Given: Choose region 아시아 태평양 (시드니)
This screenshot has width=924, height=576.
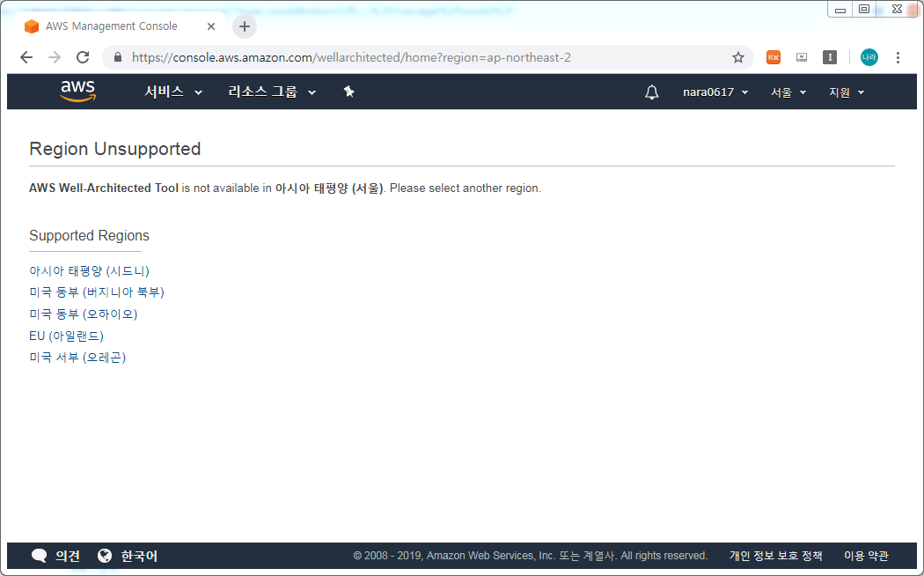Looking at the screenshot, I should coord(89,270).
